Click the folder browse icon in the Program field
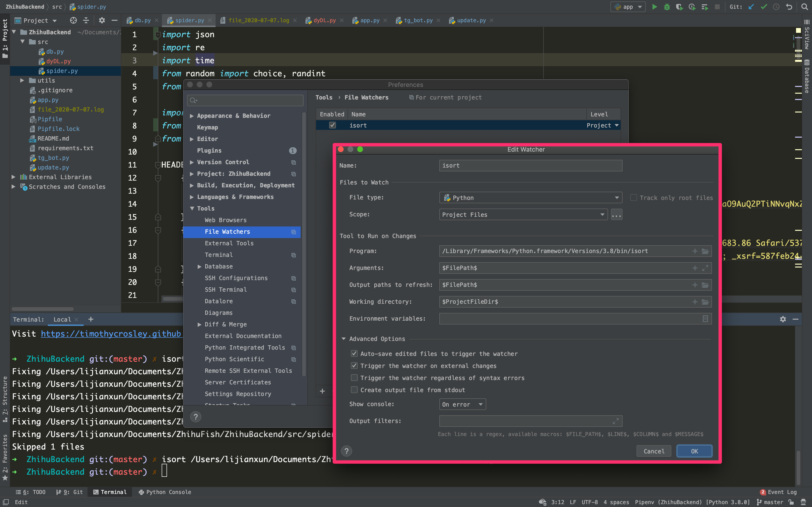The height and width of the screenshot is (507, 812). (x=705, y=251)
